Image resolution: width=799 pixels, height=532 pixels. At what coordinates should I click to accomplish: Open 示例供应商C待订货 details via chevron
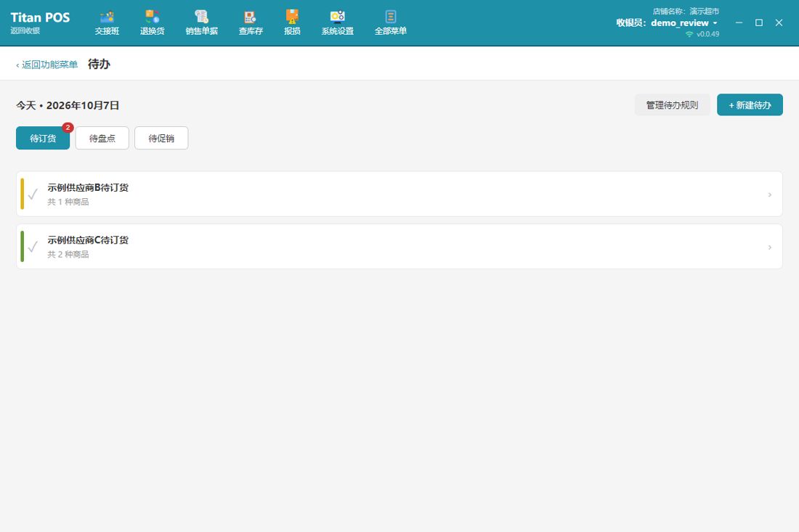[x=769, y=247]
